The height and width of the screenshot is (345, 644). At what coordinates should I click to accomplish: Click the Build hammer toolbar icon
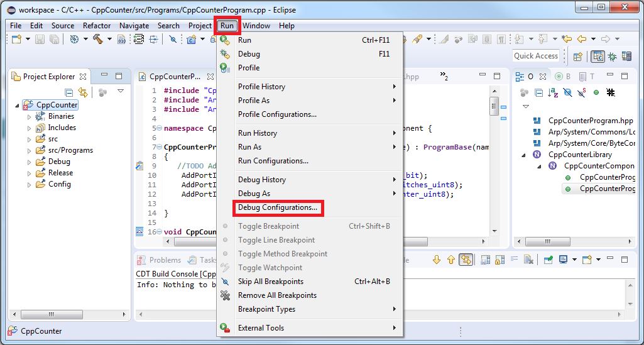coord(98,39)
